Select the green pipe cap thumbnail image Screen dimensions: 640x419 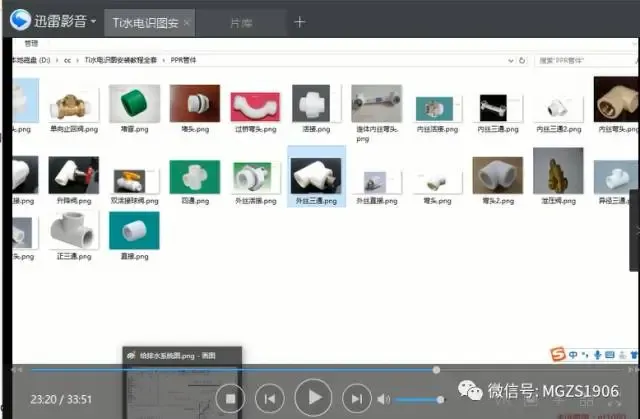134,104
